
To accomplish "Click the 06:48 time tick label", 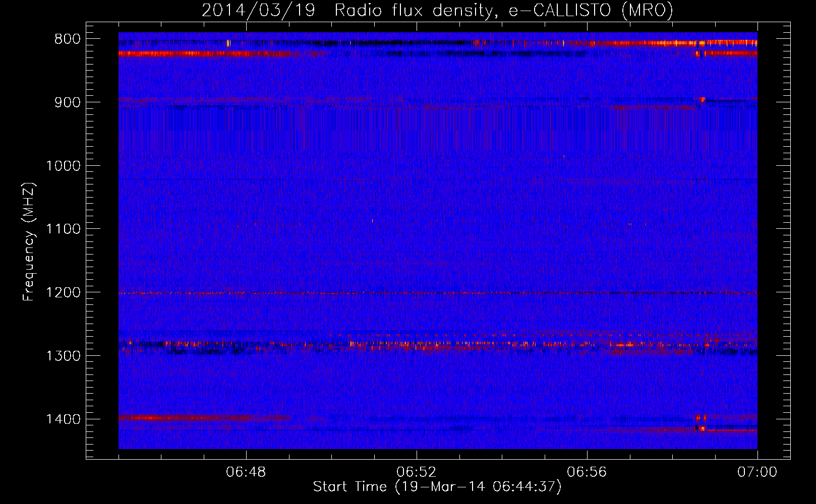I will pos(246,472).
